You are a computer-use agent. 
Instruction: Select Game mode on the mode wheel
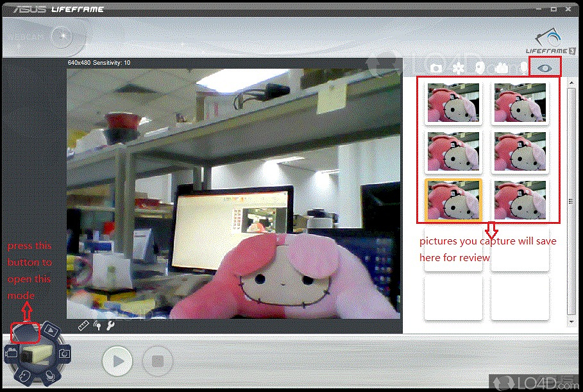24,376
